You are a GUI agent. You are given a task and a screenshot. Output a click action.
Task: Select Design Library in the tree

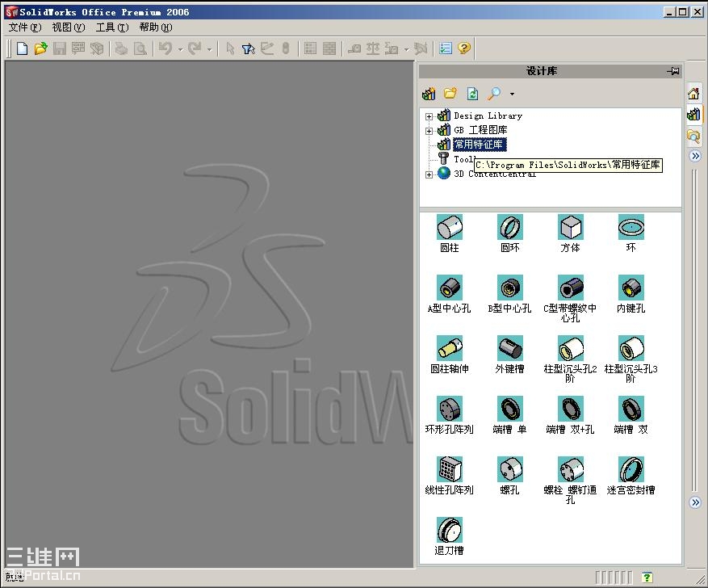pos(488,115)
